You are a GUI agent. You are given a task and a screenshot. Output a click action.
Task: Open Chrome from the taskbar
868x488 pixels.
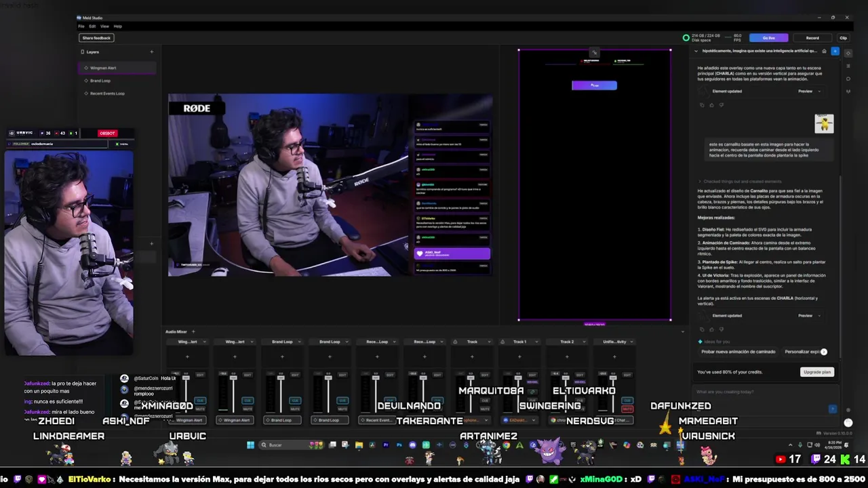[506, 445]
